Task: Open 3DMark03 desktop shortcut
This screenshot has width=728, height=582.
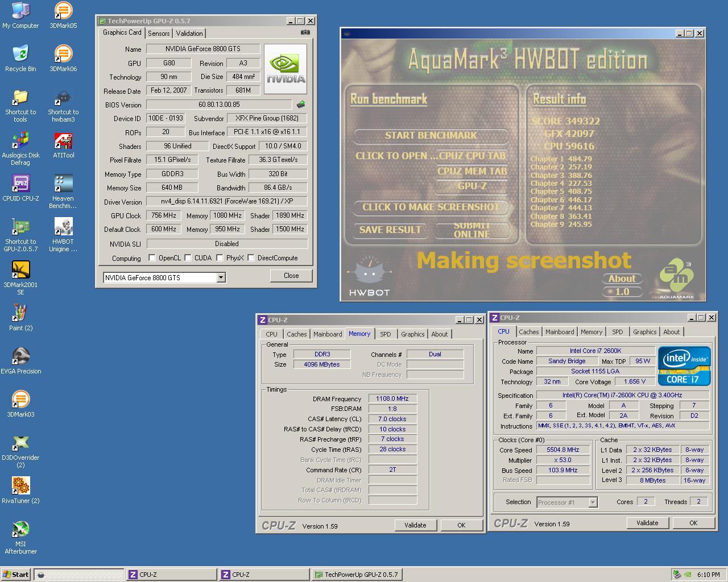Action: click(20, 405)
